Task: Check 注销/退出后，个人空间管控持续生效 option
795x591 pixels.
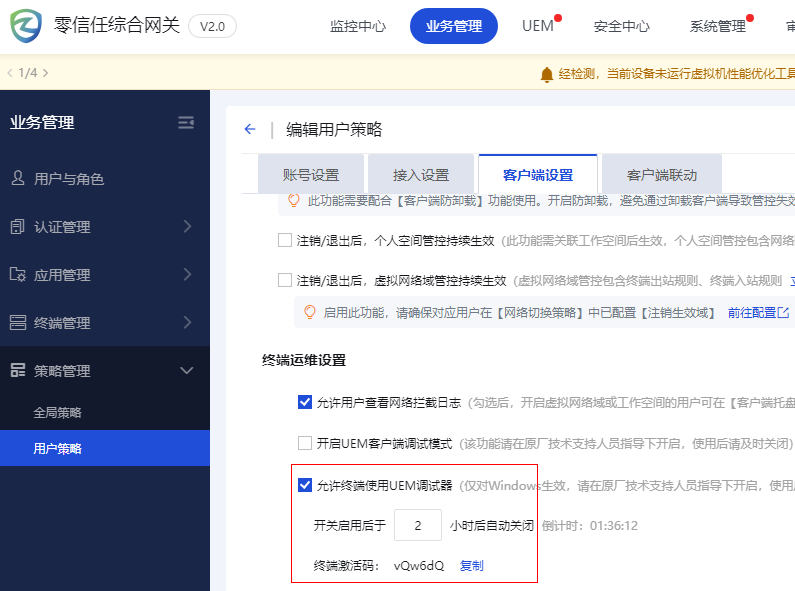Action: [285, 240]
